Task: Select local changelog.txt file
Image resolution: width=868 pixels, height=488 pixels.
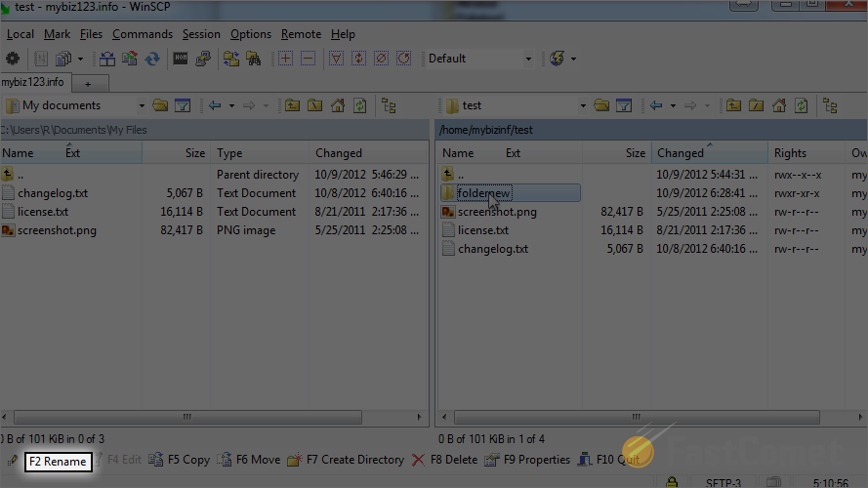Action: [53, 193]
